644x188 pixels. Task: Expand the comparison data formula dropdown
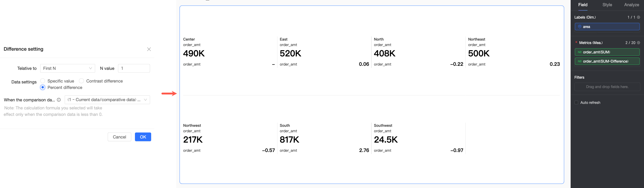coord(107,100)
